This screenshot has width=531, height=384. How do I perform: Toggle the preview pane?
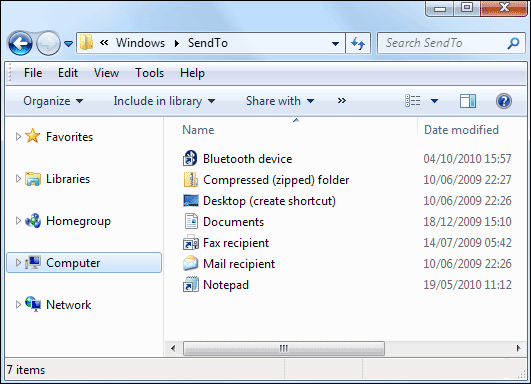(468, 101)
